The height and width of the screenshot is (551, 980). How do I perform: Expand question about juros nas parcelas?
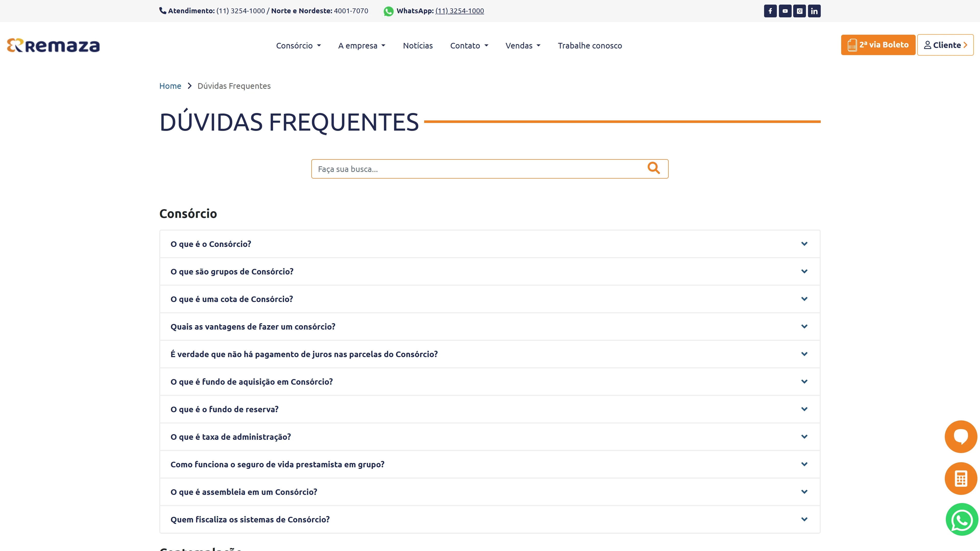coord(490,354)
